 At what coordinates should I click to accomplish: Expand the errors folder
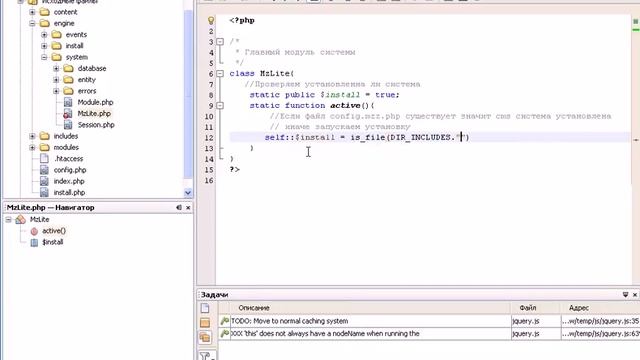click(x=56, y=91)
